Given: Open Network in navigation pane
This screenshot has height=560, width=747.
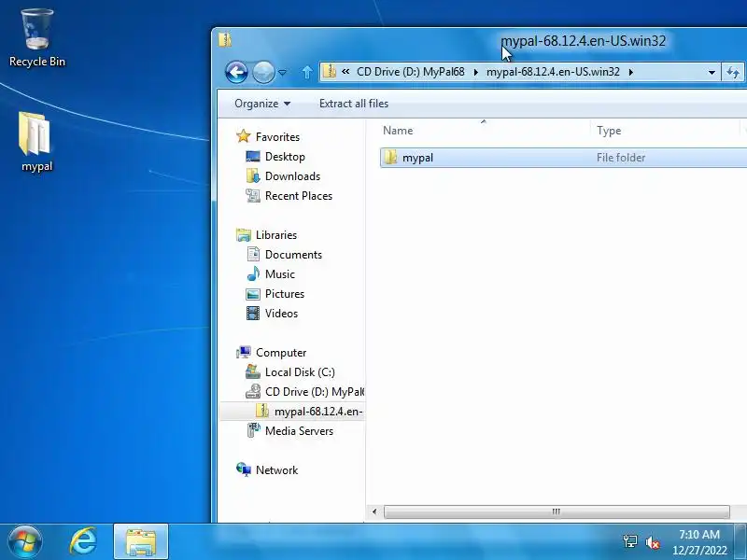Looking at the screenshot, I should (276, 470).
